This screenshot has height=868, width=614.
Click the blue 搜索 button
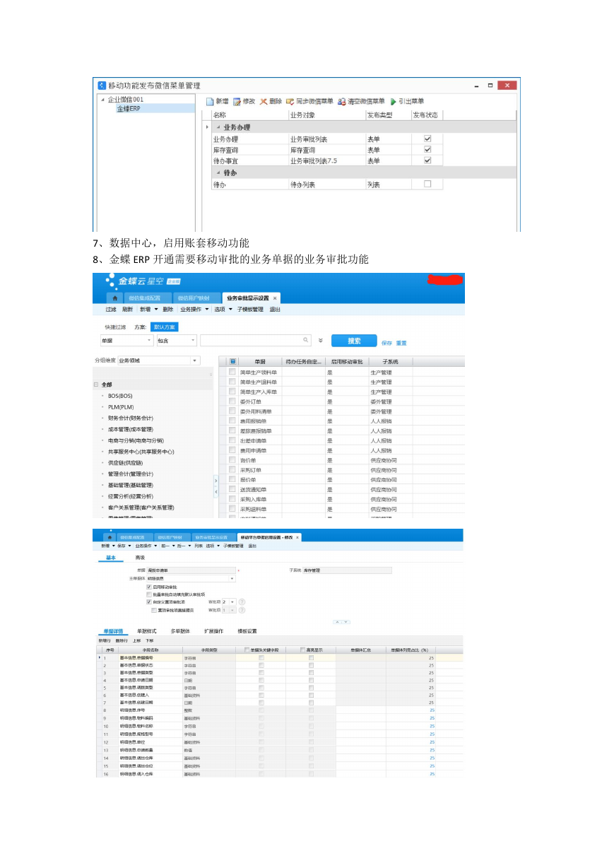(x=354, y=341)
